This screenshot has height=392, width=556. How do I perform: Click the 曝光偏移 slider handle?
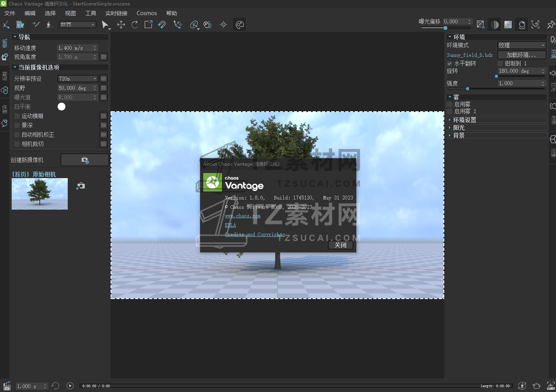[445, 28]
